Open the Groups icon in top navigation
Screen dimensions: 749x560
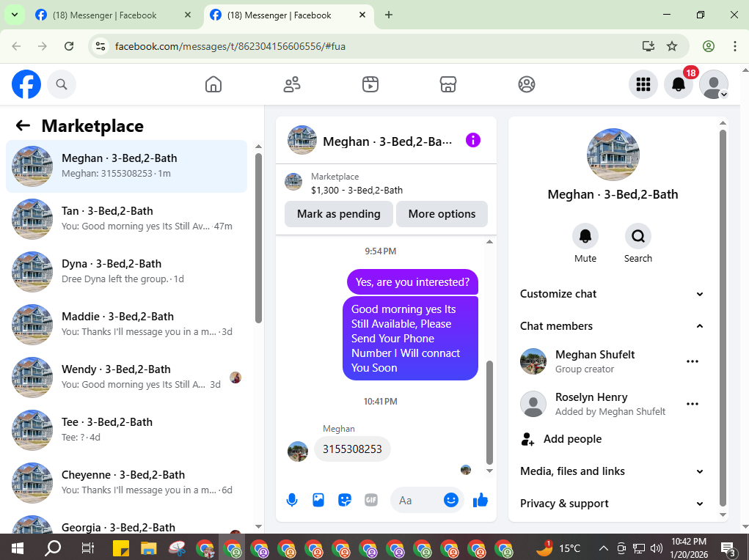coord(527,84)
